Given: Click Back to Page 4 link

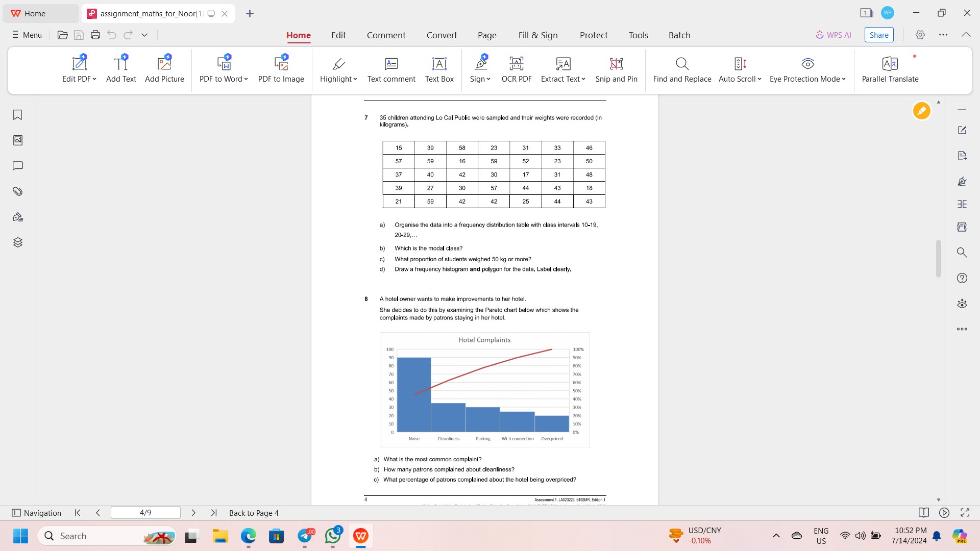Looking at the screenshot, I should 254,513.
